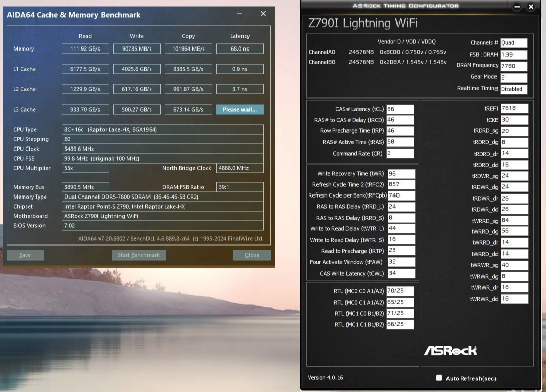Click the Realtime Timing field showing Disabled
The width and height of the screenshot is (546, 392).
pos(514,89)
